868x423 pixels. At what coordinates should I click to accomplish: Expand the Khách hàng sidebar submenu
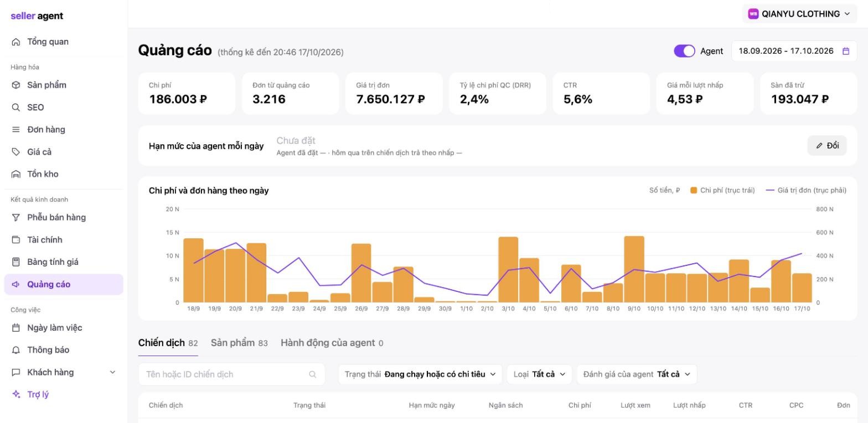pos(113,372)
